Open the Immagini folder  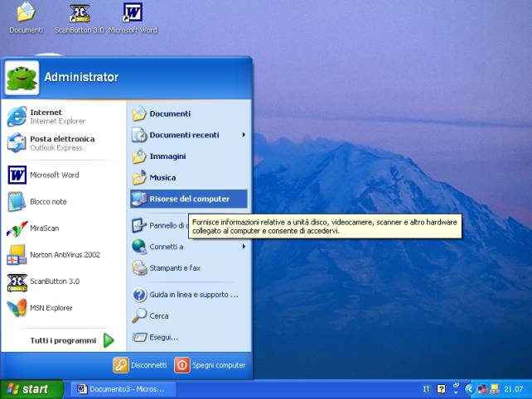(x=189, y=156)
